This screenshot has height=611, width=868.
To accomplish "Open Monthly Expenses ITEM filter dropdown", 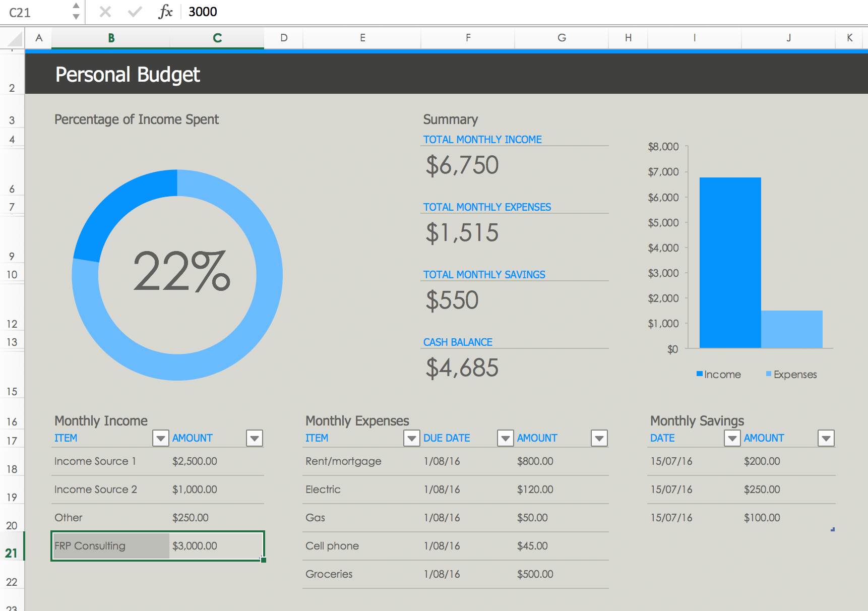I will tap(412, 438).
